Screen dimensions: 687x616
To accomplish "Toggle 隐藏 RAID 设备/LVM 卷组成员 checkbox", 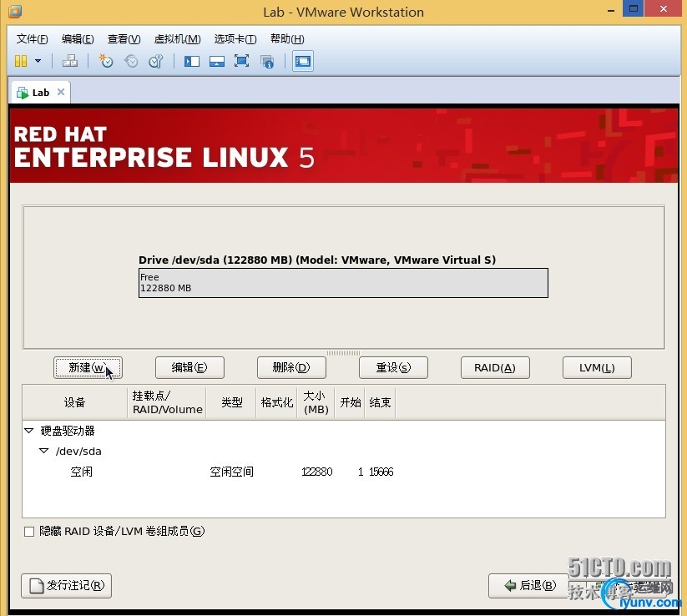I will (x=29, y=532).
